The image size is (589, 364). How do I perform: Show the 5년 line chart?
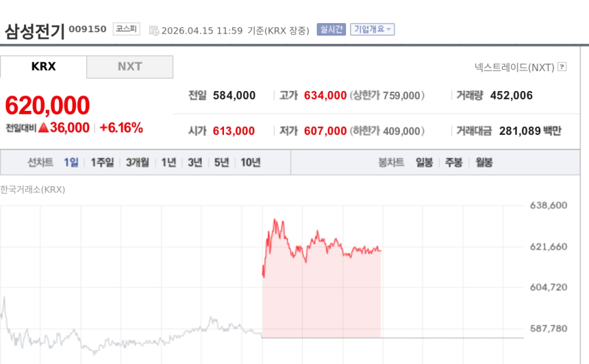click(x=221, y=162)
